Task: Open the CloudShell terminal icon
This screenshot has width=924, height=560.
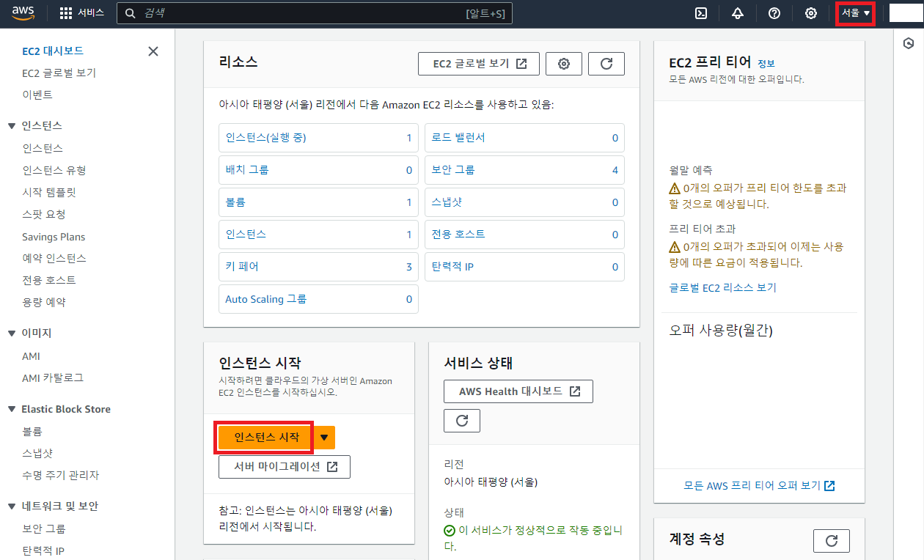Action: [x=701, y=13]
